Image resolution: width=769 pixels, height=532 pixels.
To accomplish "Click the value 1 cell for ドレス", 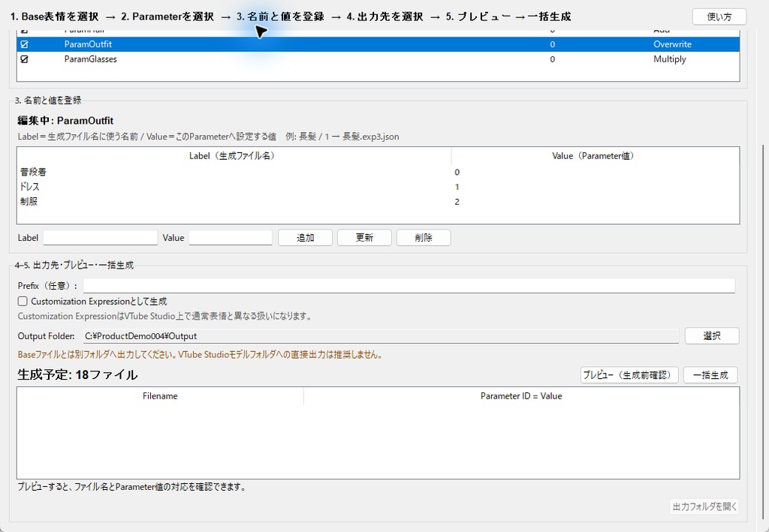I will [x=457, y=187].
